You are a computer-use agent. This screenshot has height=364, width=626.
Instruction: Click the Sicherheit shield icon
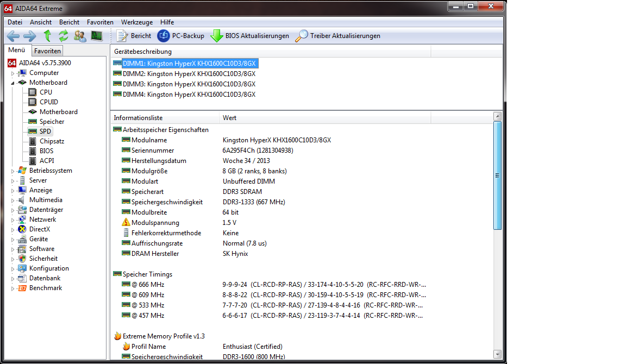22,259
